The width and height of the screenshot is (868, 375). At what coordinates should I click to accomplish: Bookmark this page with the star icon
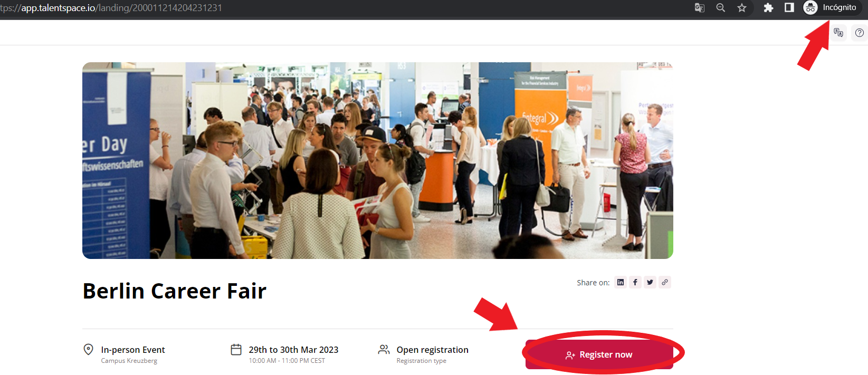tap(742, 7)
